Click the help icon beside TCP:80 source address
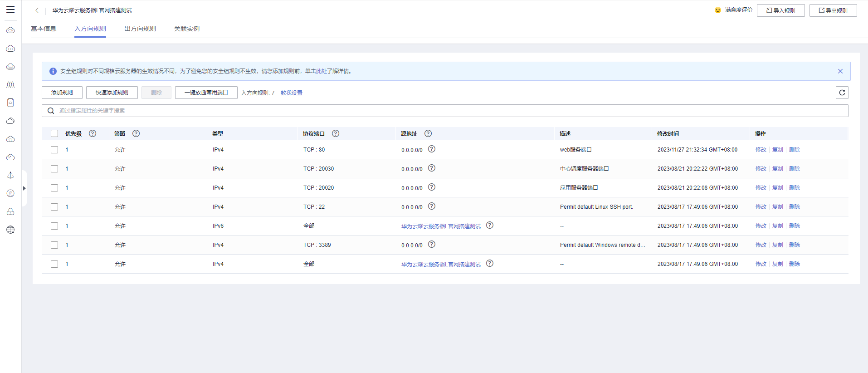The image size is (868, 373). 432,149
